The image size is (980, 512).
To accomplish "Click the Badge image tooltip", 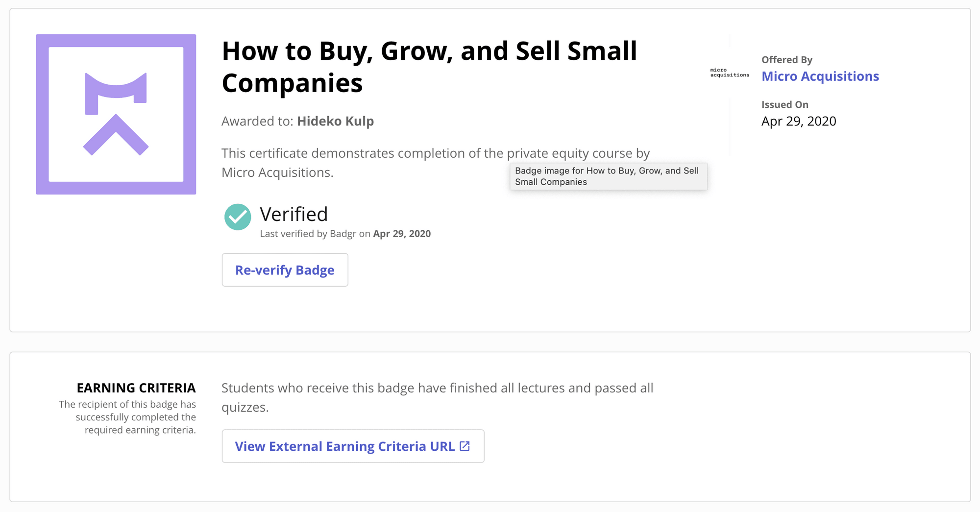I will click(609, 176).
